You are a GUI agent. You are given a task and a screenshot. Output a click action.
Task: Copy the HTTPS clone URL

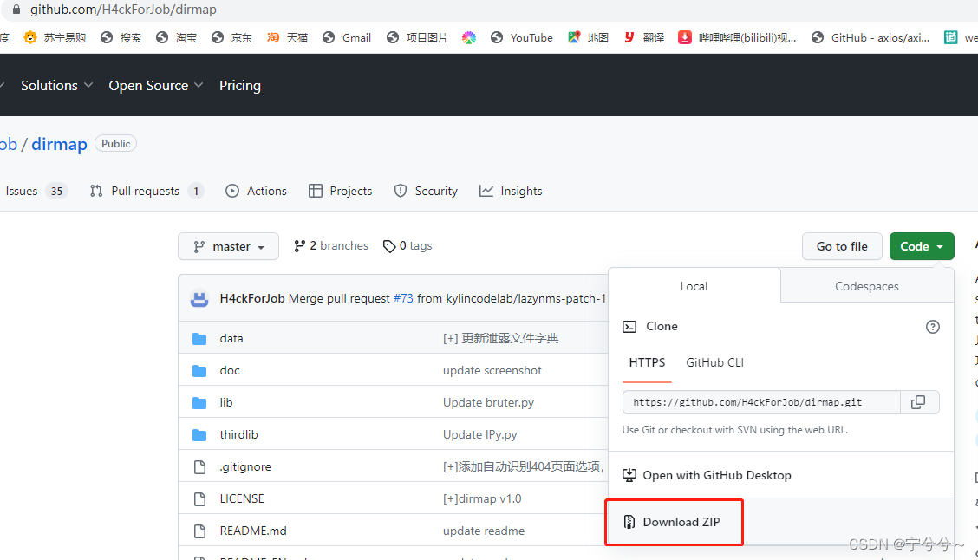918,402
